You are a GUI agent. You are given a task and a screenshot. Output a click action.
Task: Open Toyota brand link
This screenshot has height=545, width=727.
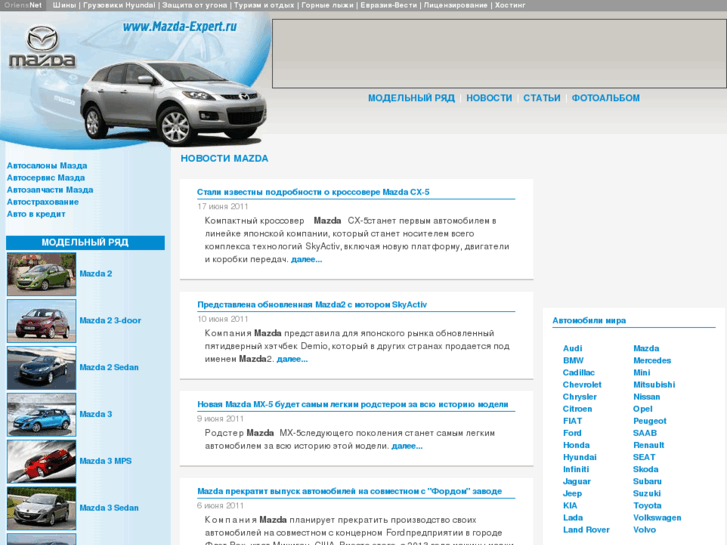tap(647, 506)
